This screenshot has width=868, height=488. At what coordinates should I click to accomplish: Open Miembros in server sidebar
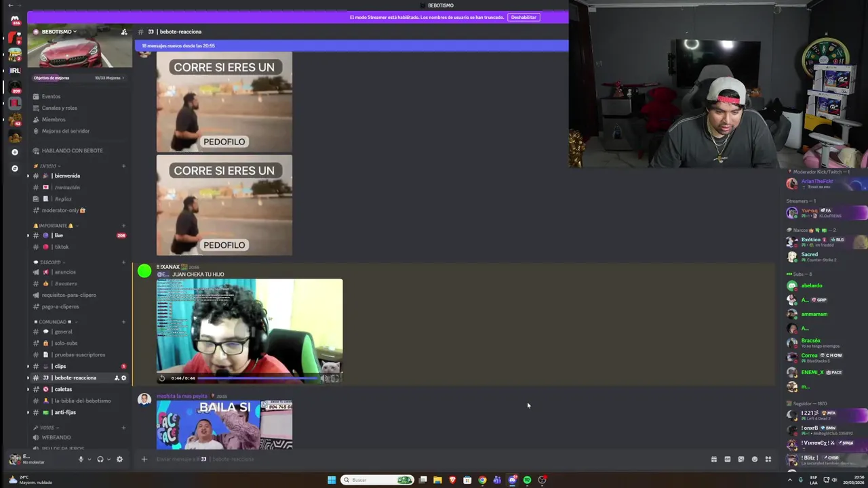[x=79, y=120]
